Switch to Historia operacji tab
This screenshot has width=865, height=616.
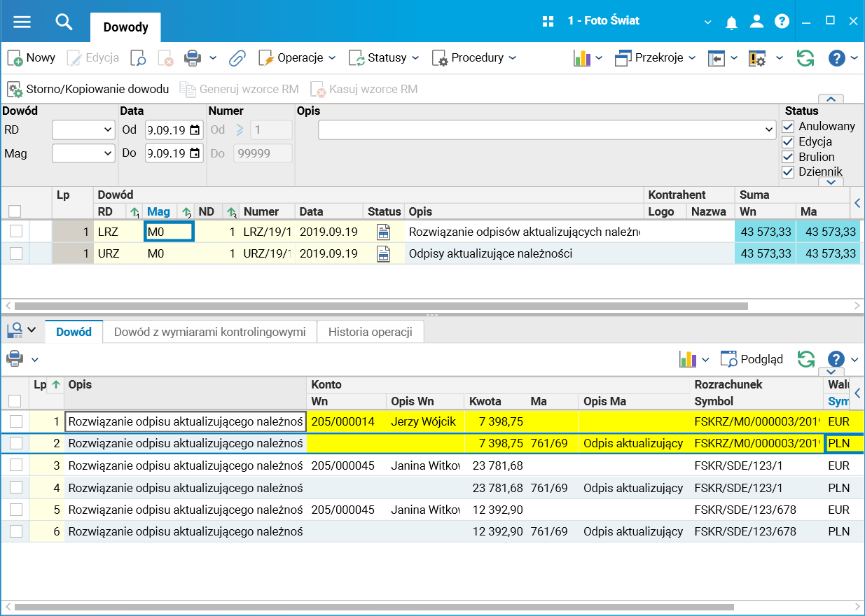click(370, 332)
